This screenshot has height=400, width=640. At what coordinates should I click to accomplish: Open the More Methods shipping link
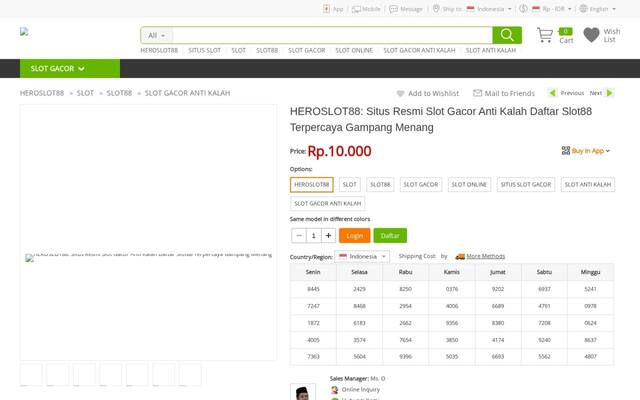pos(486,256)
